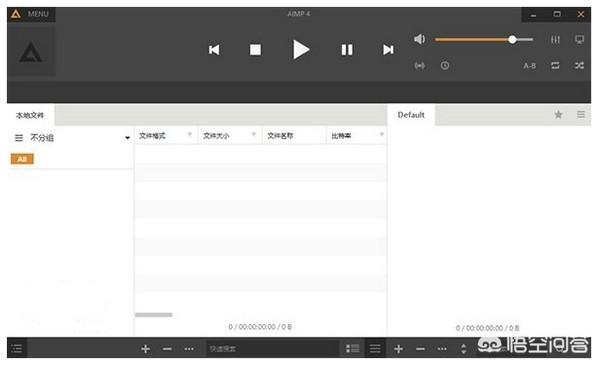Remove library files with minus icon
600x365 pixels.
(167, 349)
